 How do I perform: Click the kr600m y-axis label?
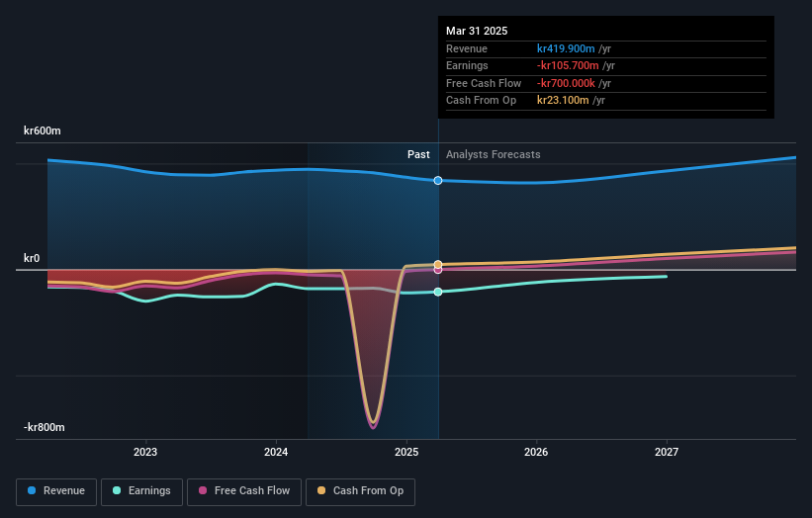click(x=42, y=130)
